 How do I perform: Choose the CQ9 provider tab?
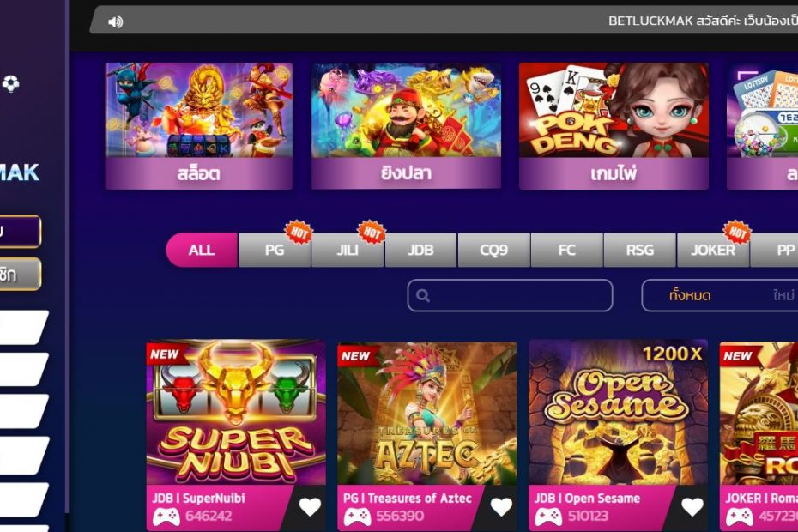[x=493, y=250]
